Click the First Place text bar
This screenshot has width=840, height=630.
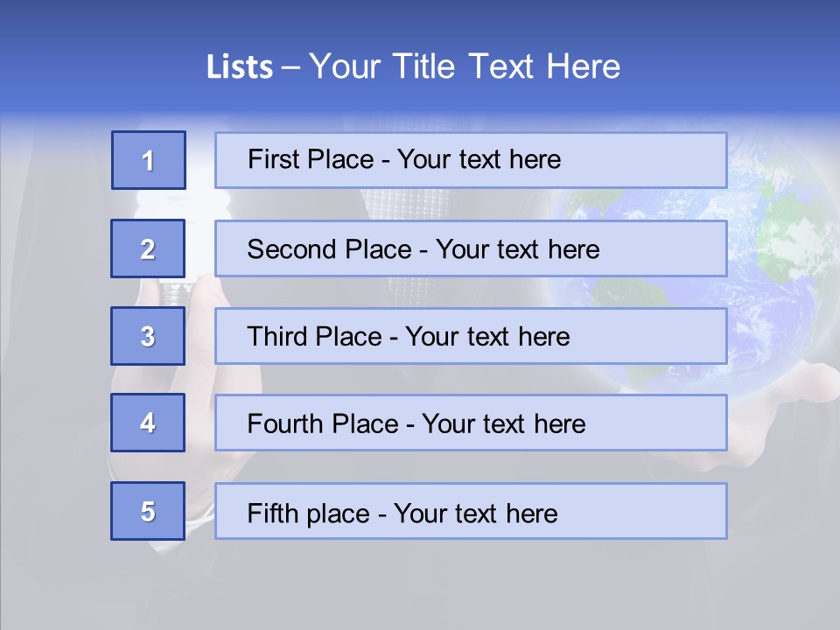(x=471, y=160)
